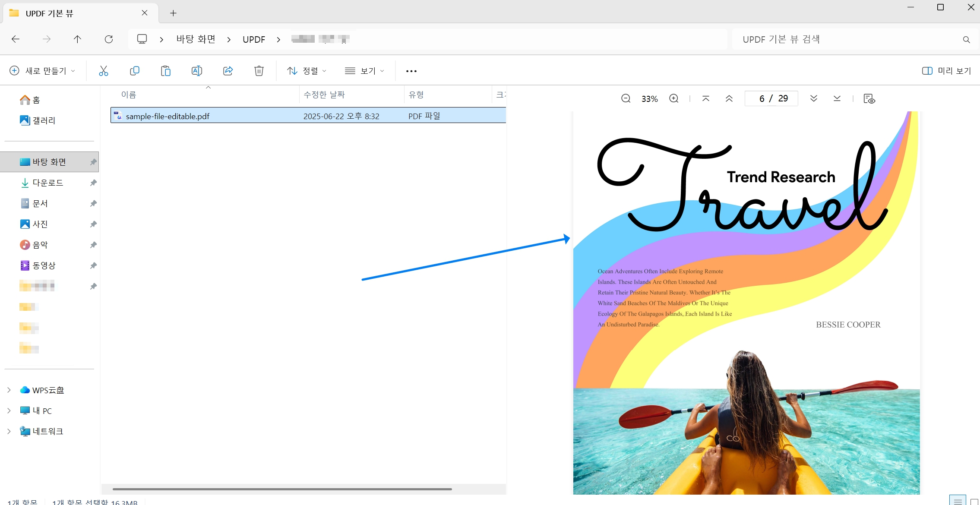The height and width of the screenshot is (505, 980).
Task: Toggle the 미리 보기 preview pane
Action: [946, 71]
